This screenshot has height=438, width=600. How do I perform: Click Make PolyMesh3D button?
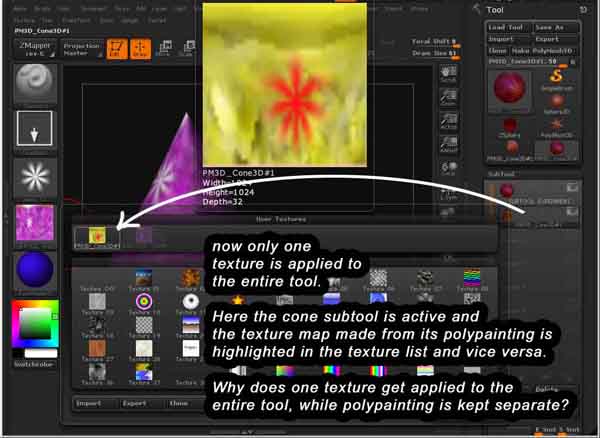coord(544,50)
